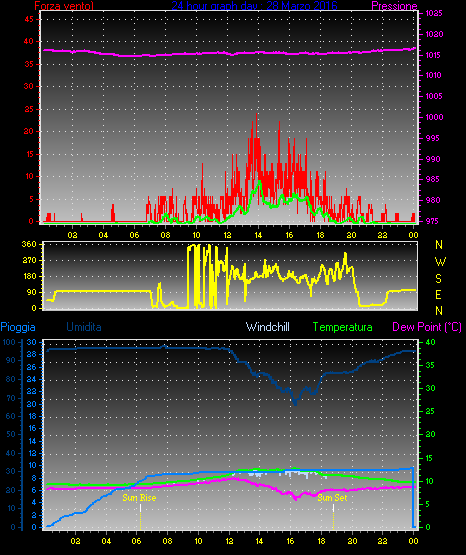Click the 45 wind speed axis value

pos(29,19)
